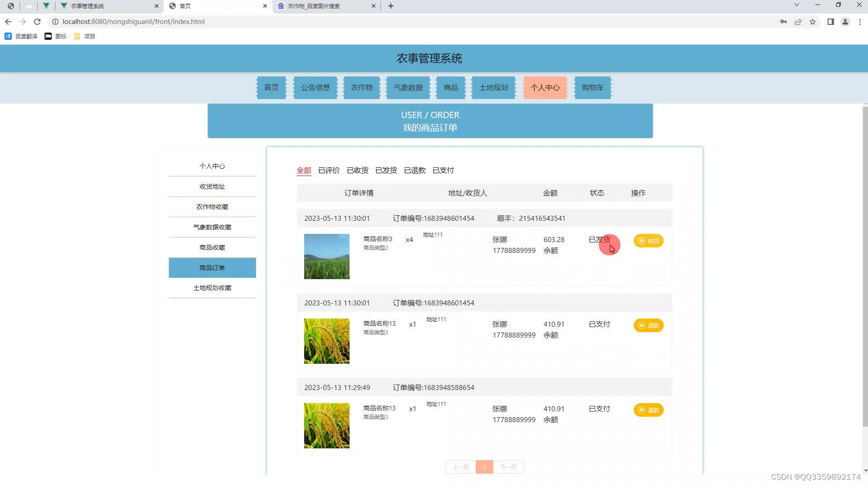Image resolution: width=868 pixels, height=485 pixels.
Task: Open the 气象数据 nav item
Action: 408,87
